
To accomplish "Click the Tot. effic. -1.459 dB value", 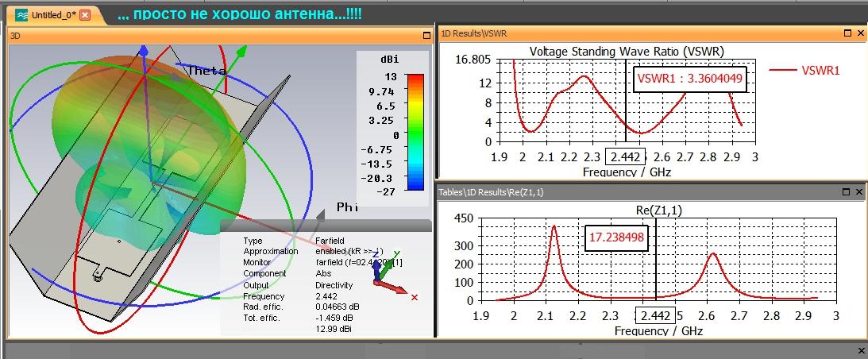I will tap(334, 318).
